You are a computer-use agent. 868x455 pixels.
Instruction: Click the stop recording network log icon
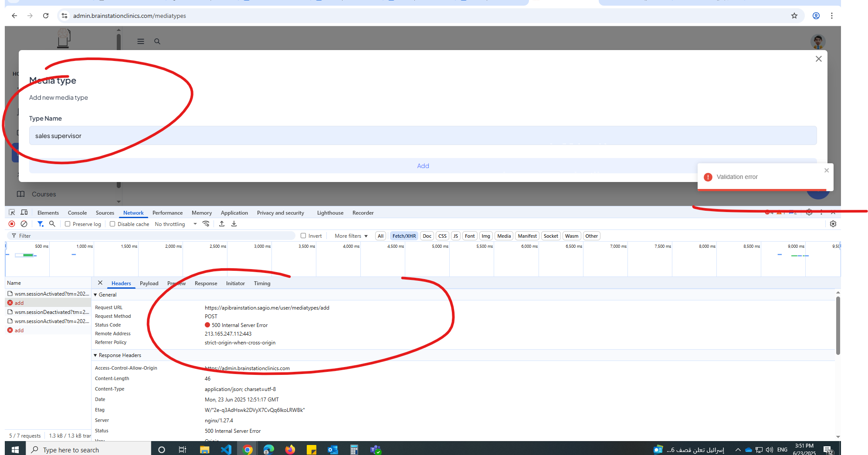[x=12, y=224]
